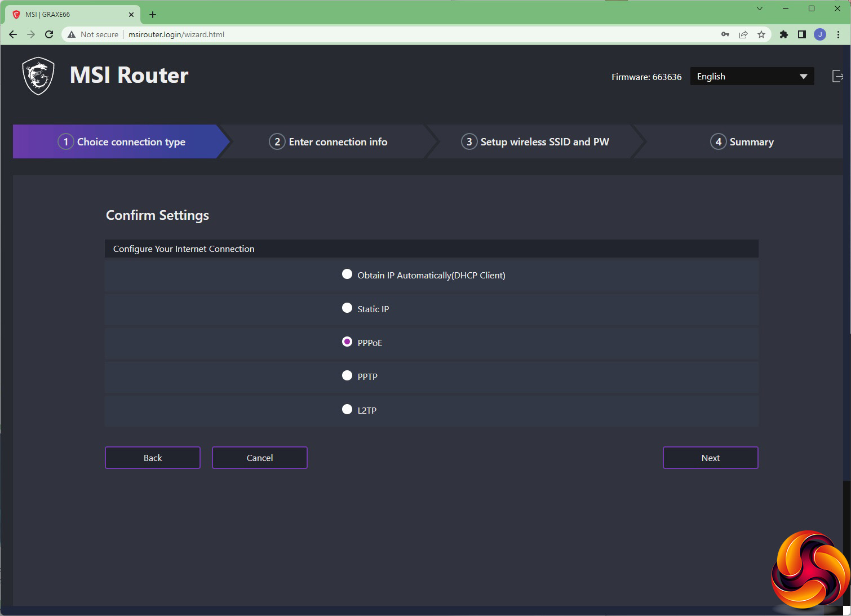Viewport: 851px width, 616px height.
Task: Select Obtain IP Automatically (DHCP Client) option
Action: [347, 274]
